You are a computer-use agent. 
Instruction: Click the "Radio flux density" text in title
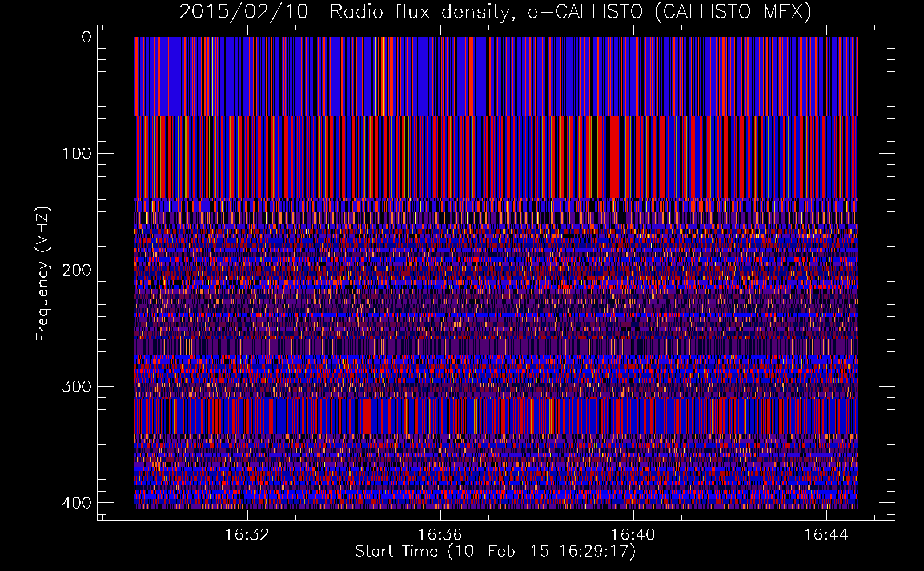[x=419, y=11]
